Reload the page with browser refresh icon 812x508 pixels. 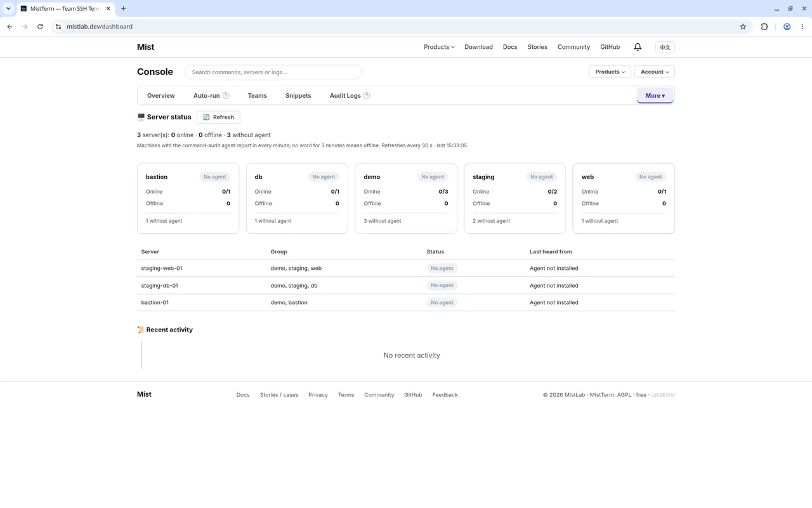click(40, 27)
